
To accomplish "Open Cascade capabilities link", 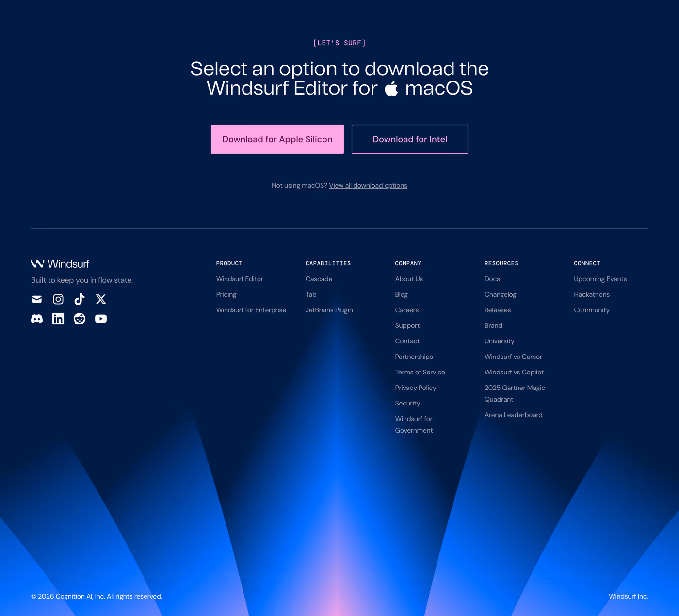I will pos(319,279).
